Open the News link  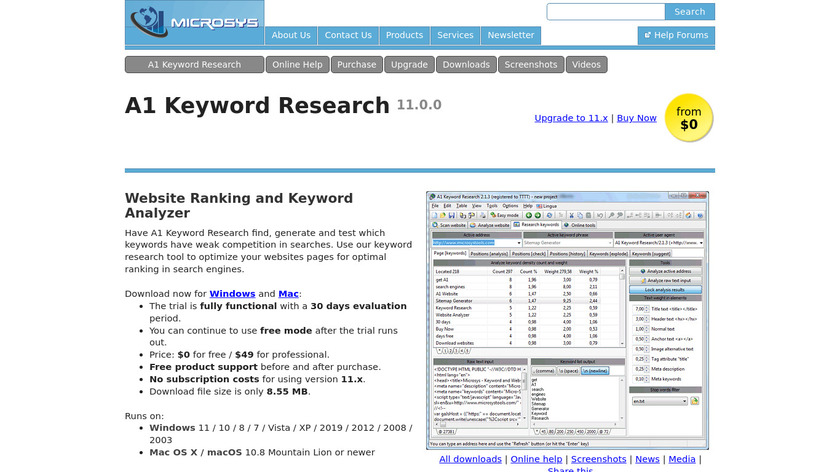point(647,459)
